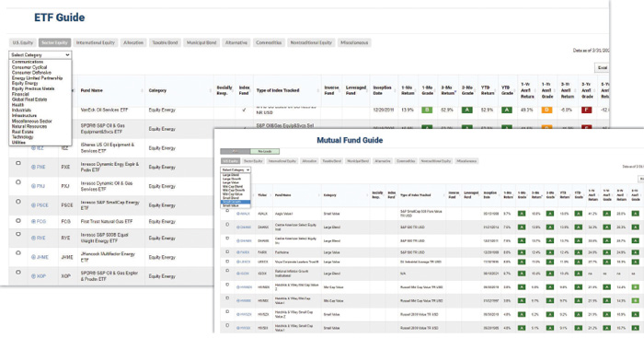Image resolution: width=644 pixels, height=338 pixels.
Task: Open the Municipal Bond tab in ETF Guide
Action: [201, 42]
